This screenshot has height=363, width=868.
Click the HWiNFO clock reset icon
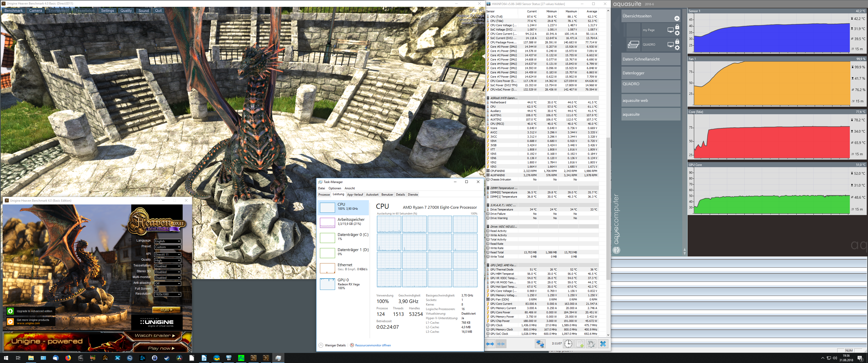pos(568,344)
